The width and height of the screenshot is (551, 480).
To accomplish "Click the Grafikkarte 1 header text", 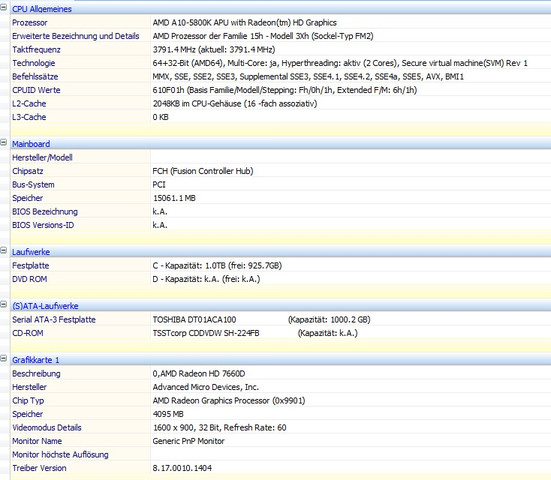I will point(35,360).
